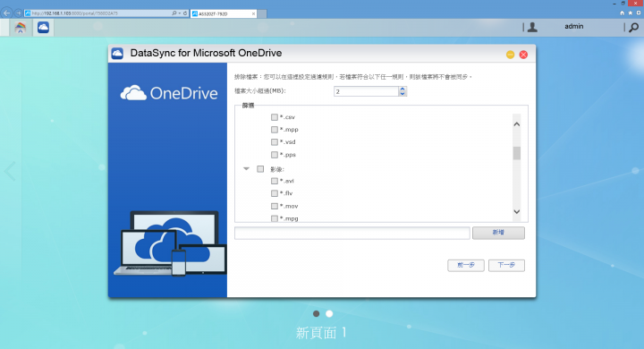Open the search magnifier icon
This screenshot has width=644, height=349.
tap(634, 27)
